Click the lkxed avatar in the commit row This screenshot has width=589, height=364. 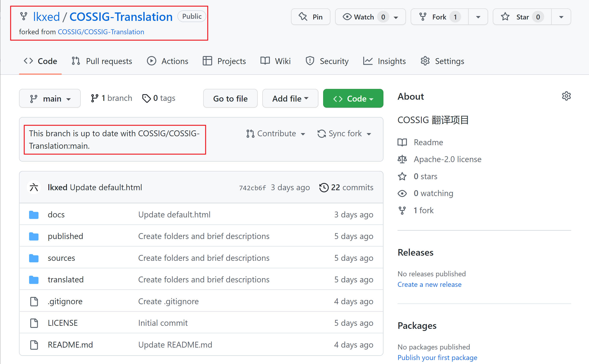click(34, 187)
